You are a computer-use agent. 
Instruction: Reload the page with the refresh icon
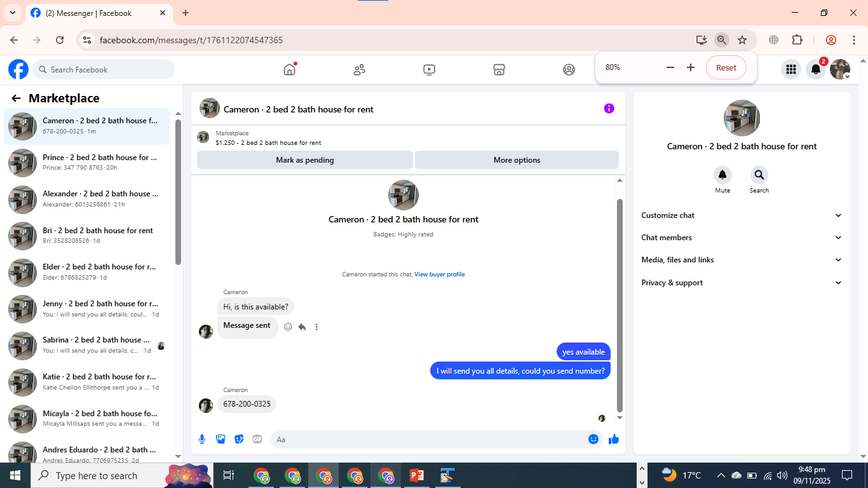click(60, 40)
